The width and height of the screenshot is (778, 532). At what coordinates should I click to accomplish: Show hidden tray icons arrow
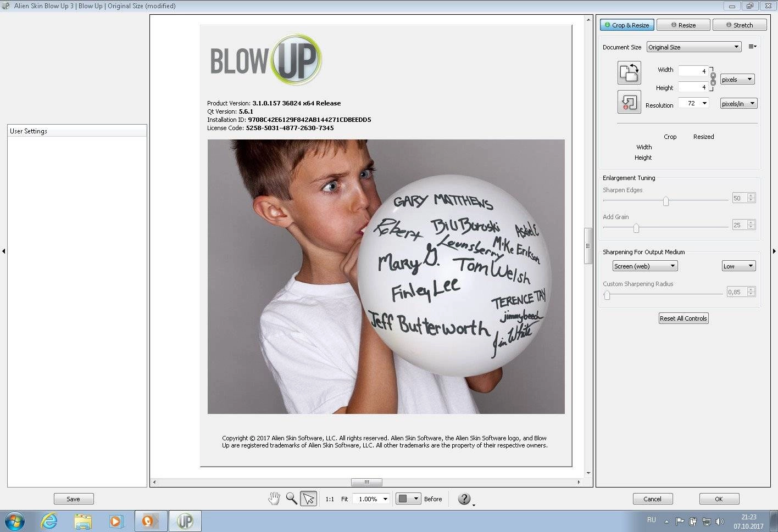pos(667,522)
